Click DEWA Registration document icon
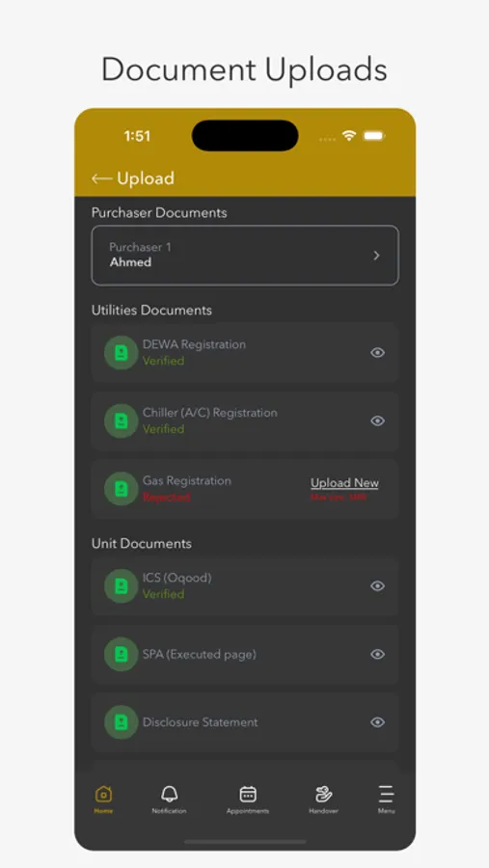Screen dimensions: 489x868 122,353
